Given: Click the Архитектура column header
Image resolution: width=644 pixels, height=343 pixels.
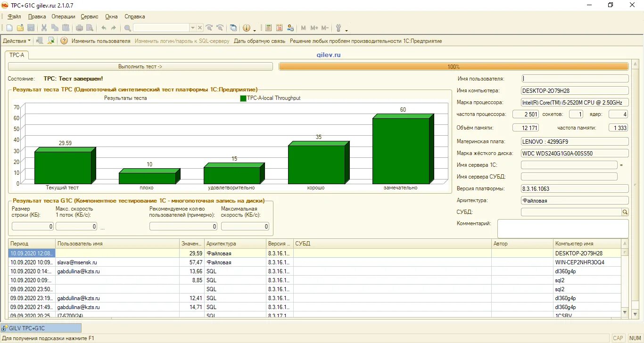Looking at the screenshot, I should click(235, 244).
